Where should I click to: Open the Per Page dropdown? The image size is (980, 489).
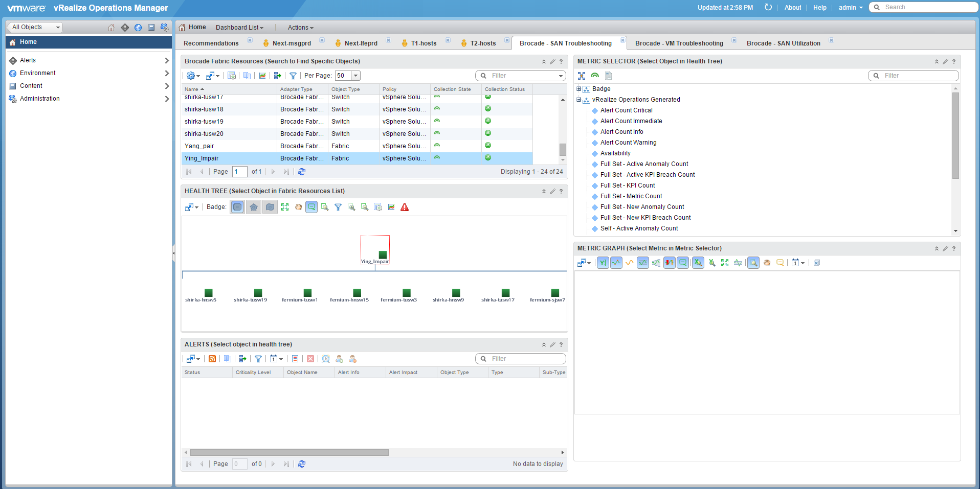point(356,76)
